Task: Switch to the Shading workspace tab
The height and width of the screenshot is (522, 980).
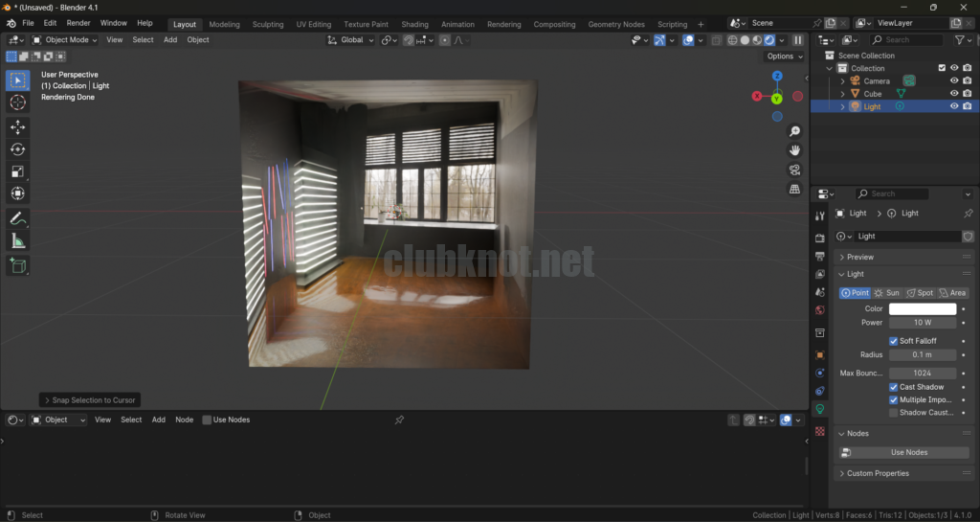Action: [414, 24]
